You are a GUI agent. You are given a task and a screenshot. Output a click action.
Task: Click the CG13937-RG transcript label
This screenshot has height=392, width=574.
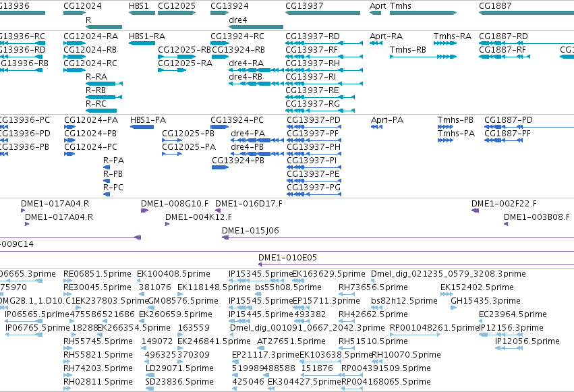[x=312, y=104]
